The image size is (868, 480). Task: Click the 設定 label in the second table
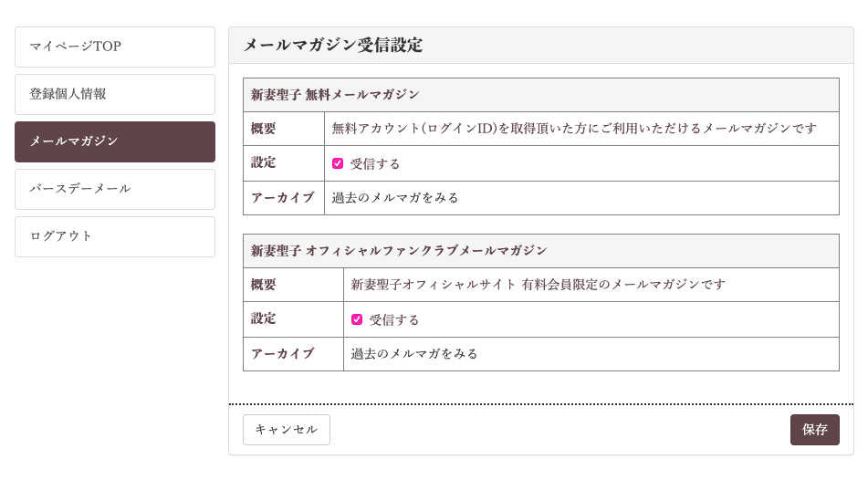click(x=263, y=318)
